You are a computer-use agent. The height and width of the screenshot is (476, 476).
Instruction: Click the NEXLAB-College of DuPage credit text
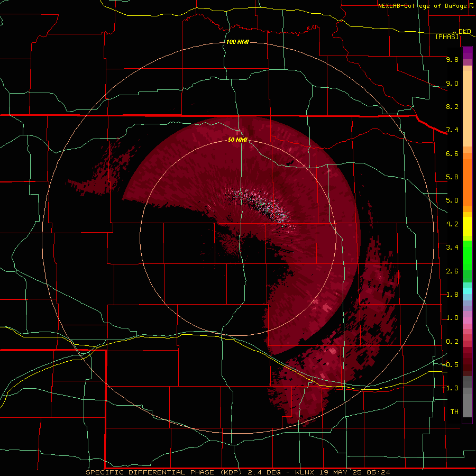point(422,6)
